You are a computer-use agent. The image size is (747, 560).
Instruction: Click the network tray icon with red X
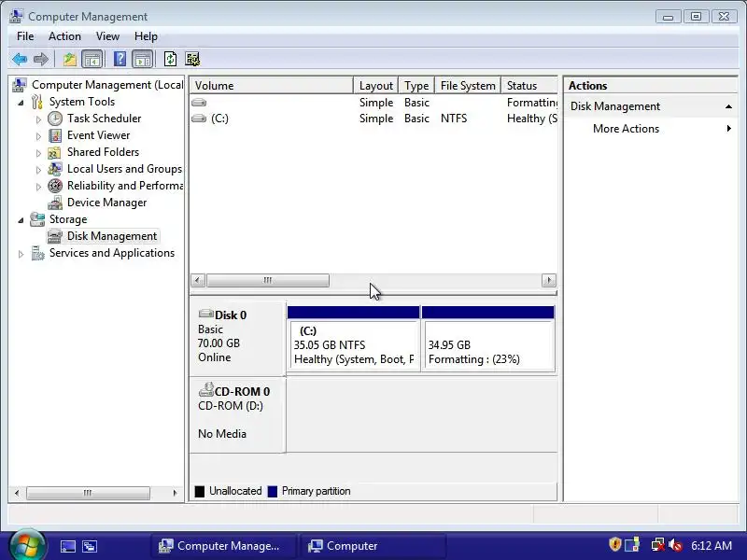658,545
